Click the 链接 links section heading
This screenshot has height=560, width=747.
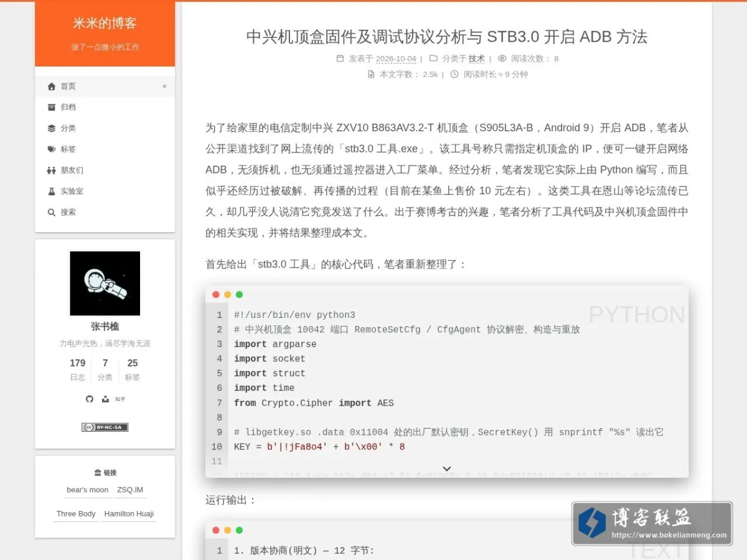105,472
